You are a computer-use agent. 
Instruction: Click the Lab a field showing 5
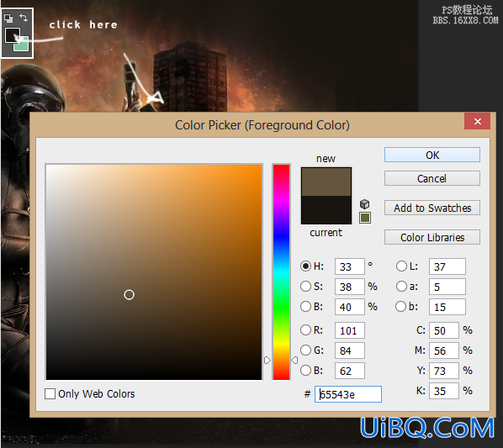pyautogui.click(x=447, y=287)
